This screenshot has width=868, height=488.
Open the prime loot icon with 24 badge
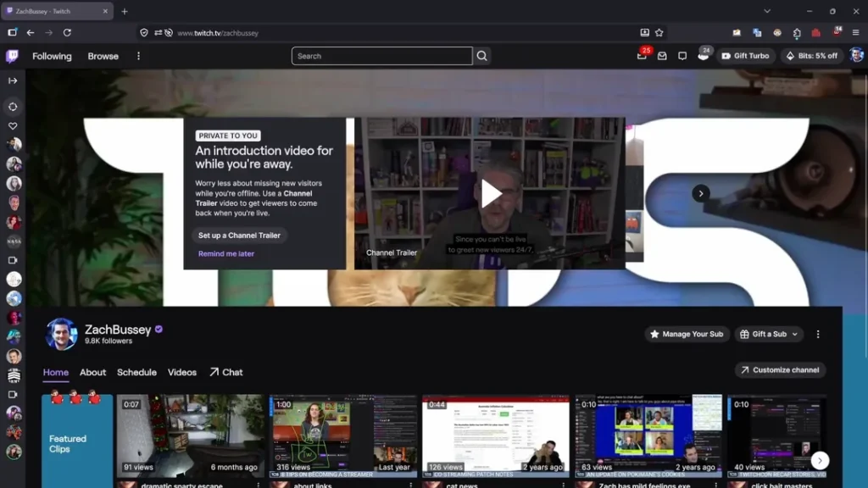[703, 56]
